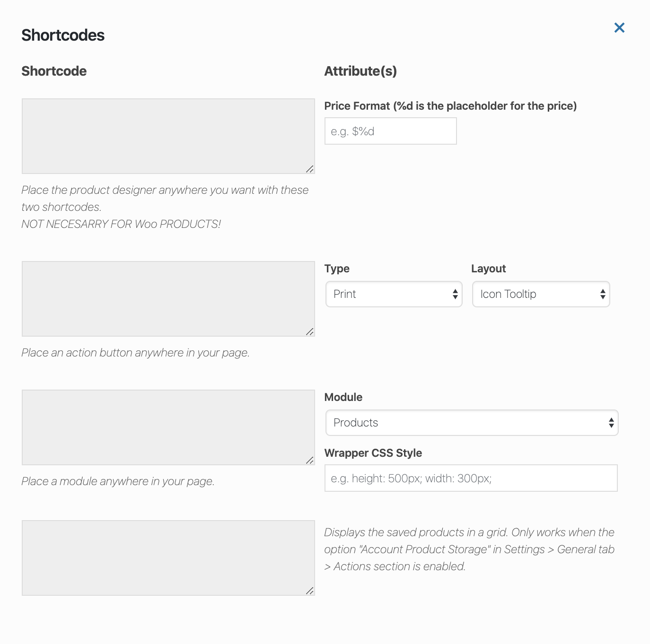
Task: Select the action button shortcode textarea
Action: (168, 298)
